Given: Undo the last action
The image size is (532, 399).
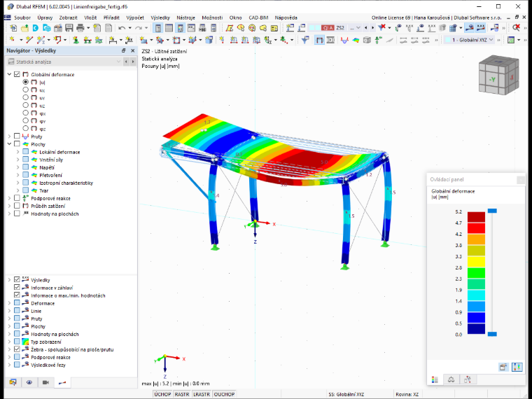Looking at the screenshot, I should point(122,28).
